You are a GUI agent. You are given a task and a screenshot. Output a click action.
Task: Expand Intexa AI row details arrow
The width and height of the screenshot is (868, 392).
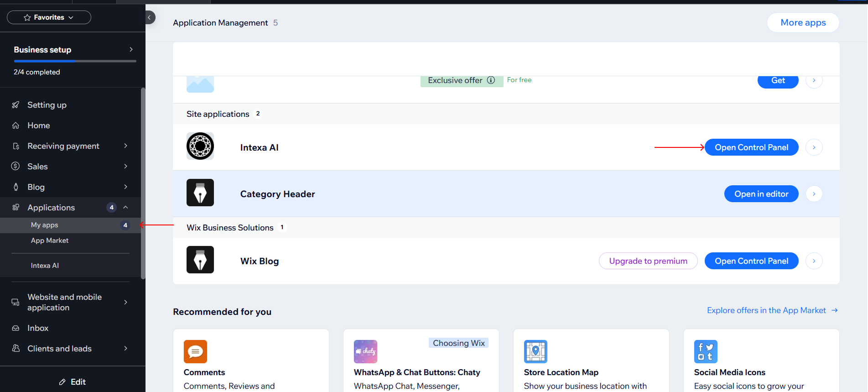pyautogui.click(x=814, y=147)
